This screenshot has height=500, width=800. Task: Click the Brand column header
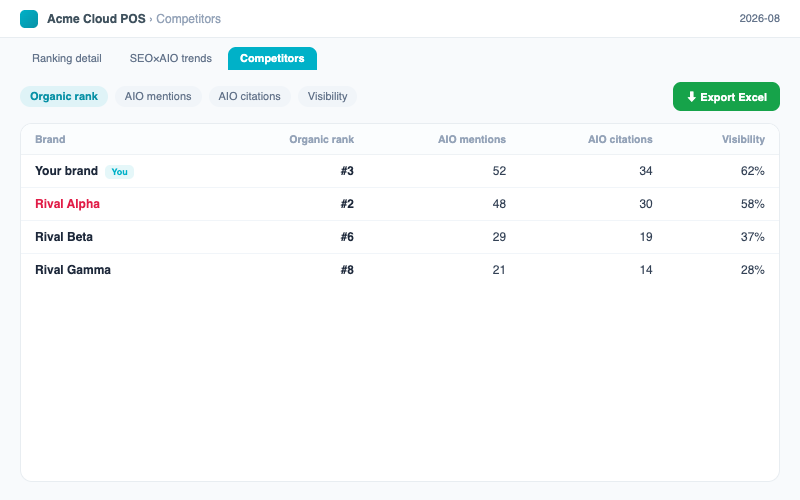click(x=50, y=139)
